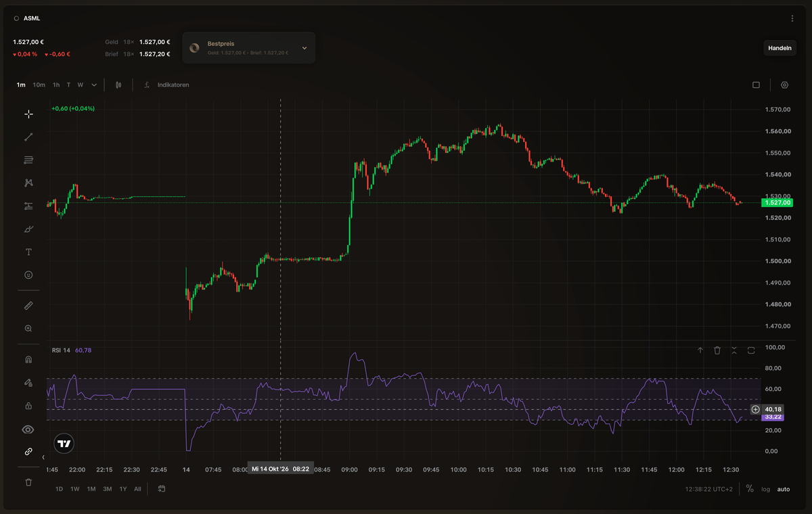The width and height of the screenshot is (812, 514).
Task: Click the trash icon to remove drawings
Action: point(28,482)
